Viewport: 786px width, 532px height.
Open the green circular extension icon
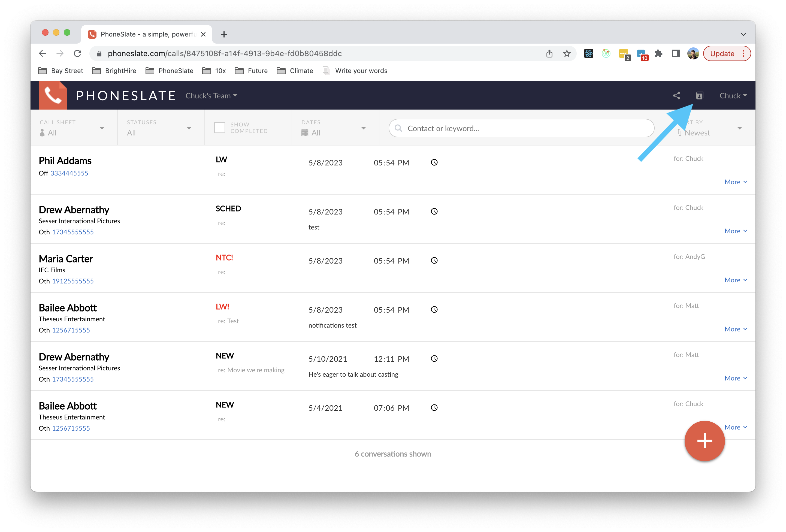click(606, 53)
